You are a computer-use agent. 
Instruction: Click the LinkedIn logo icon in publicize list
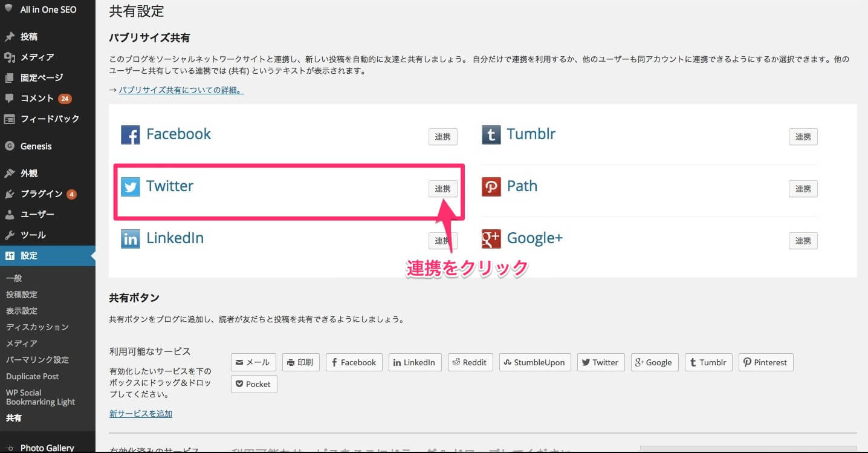click(131, 239)
